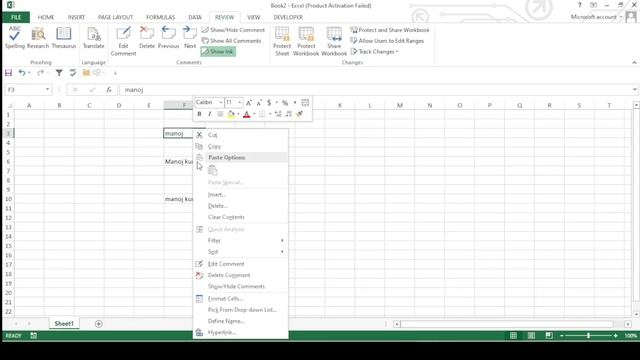This screenshot has height=360, width=640.
Task: Add new sheet plus icon
Action: [98, 324]
